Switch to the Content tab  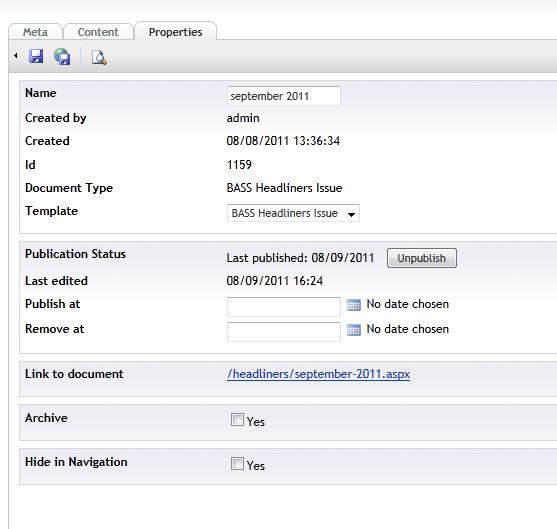point(98,32)
